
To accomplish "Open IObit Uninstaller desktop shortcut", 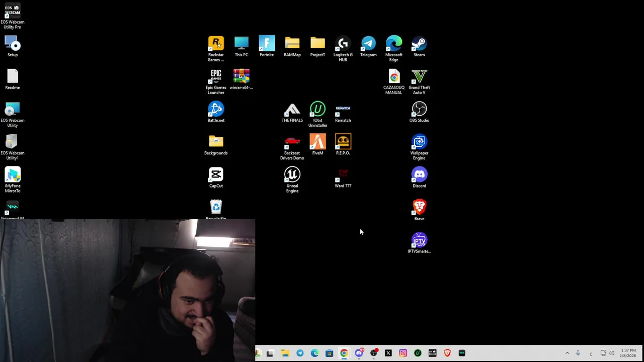I will 317,114.
